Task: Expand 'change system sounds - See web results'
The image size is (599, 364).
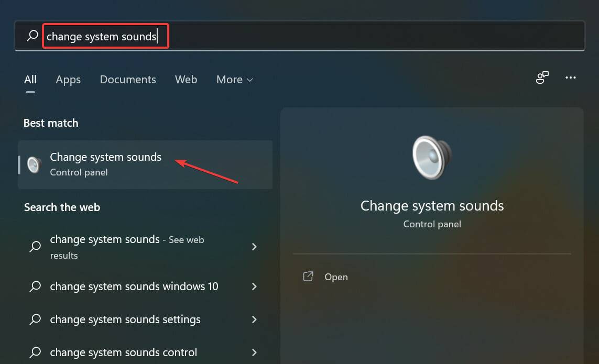Action: (254, 247)
